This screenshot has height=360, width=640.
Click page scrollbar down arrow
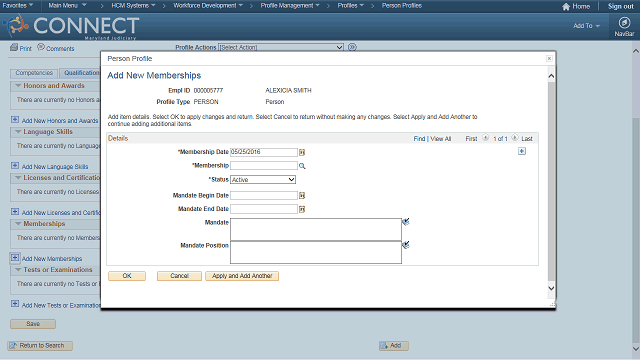(x=636, y=349)
